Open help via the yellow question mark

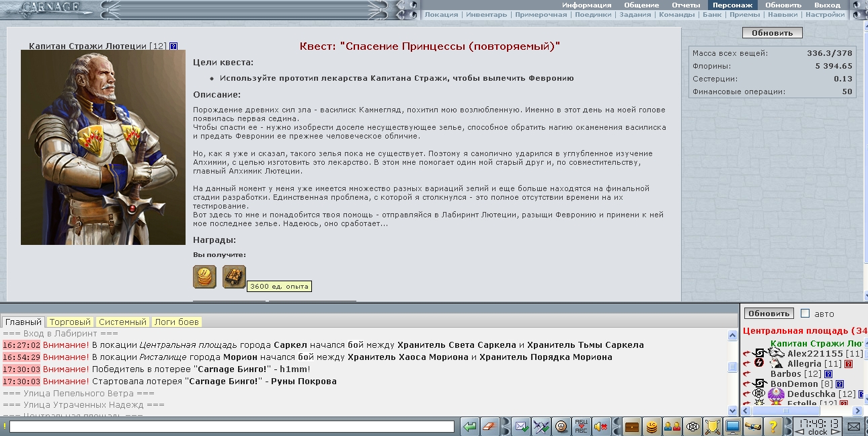click(773, 426)
